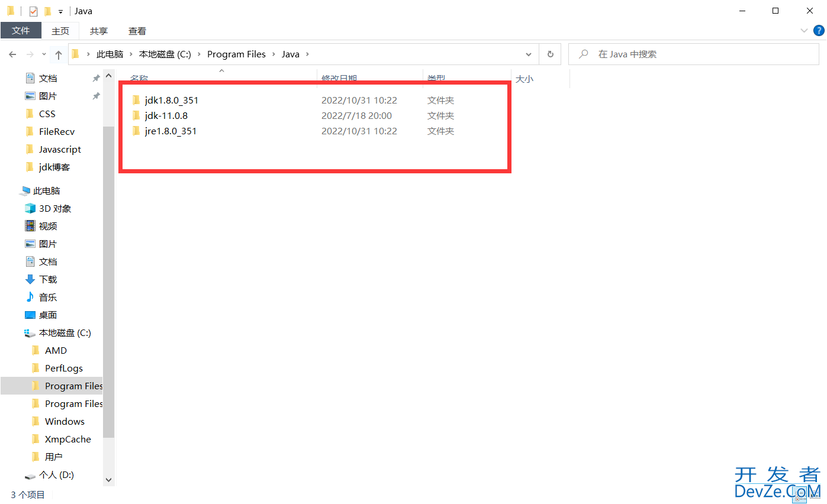The height and width of the screenshot is (504, 827).
Task: Open Customize Quick Access Toolbar dropdown arrow
Action: coord(60,12)
